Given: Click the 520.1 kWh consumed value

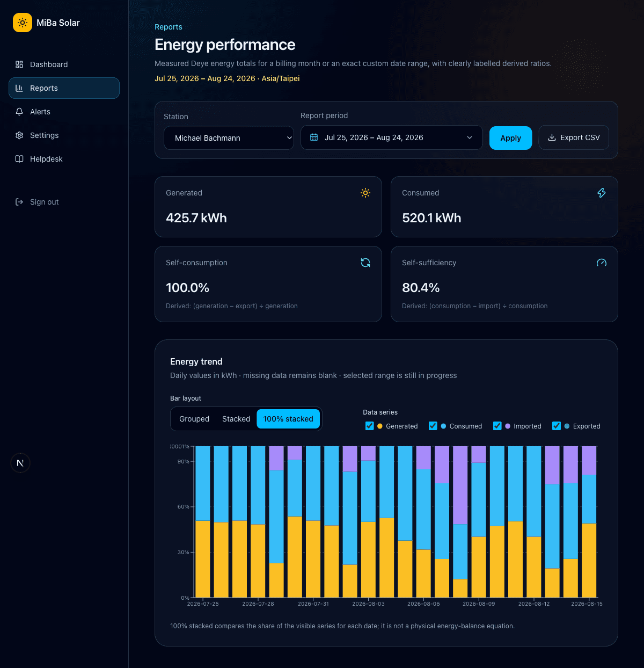Looking at the screenshot, I should (x=431, y=218).
